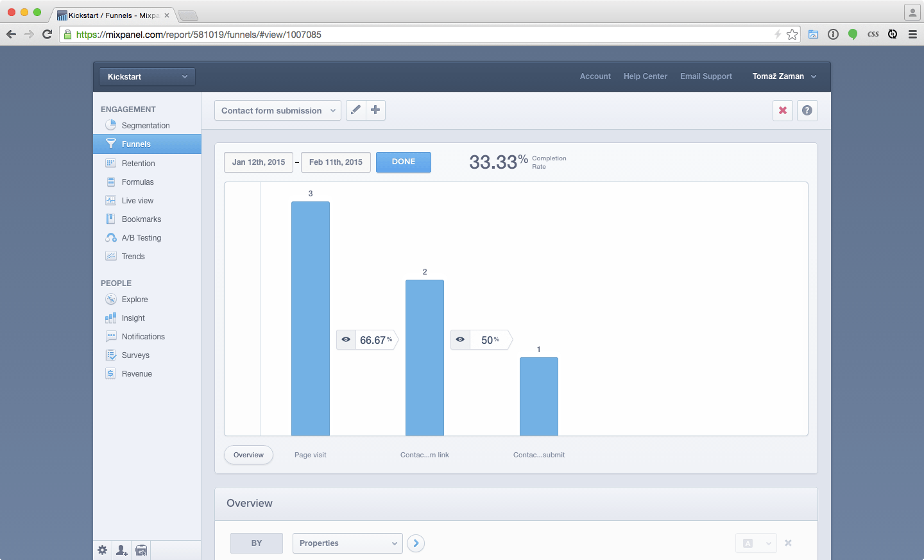This screenshot has width=924, height=560.
Task: Click the A/B Testing icon
Action: [x=110, y=237]
